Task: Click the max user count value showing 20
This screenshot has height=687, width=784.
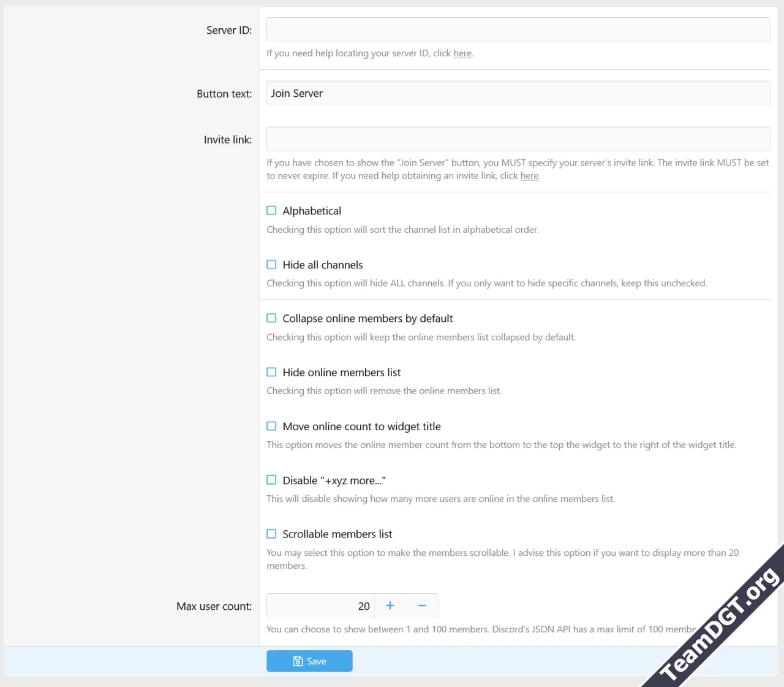Action: pos(364,605)
